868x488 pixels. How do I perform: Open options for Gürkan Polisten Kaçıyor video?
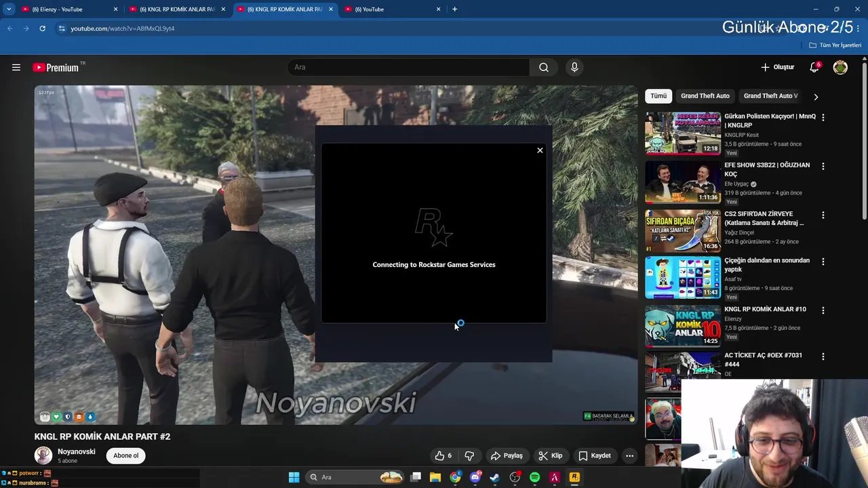823,117
